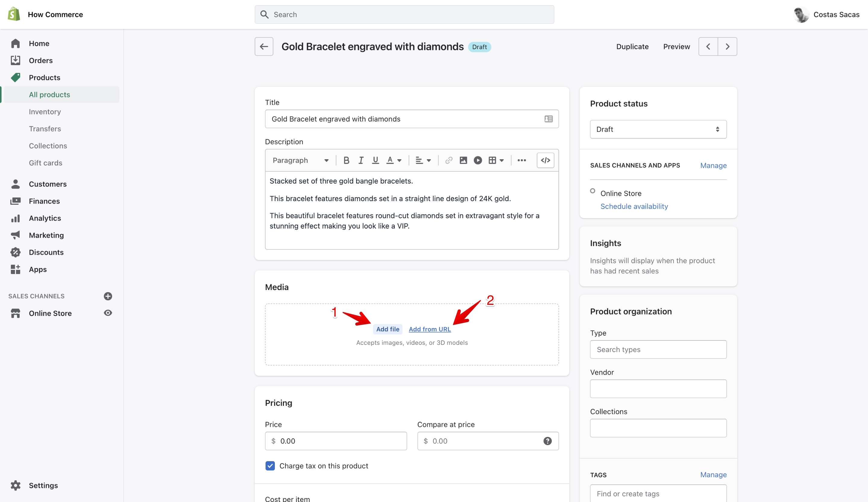Screen dimensions: 868x502
Task: Add a sales channel plus icon
Action: pyautogui.click(x=108, y=296)
